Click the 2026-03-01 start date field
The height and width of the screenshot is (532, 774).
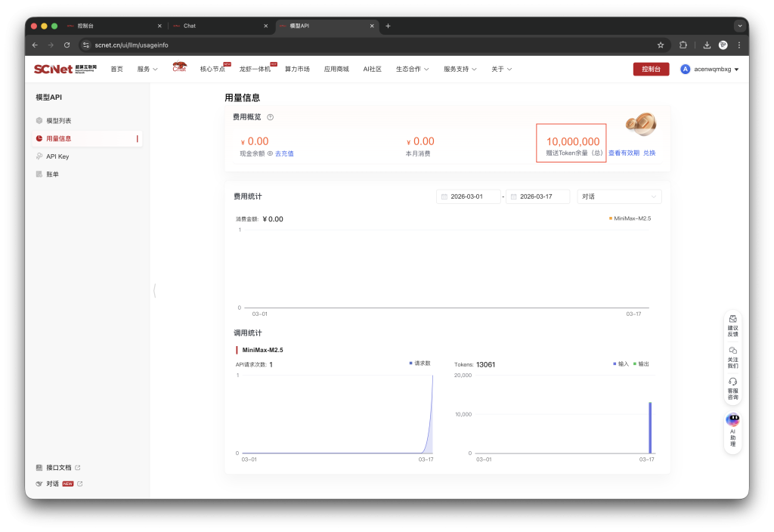468,196
